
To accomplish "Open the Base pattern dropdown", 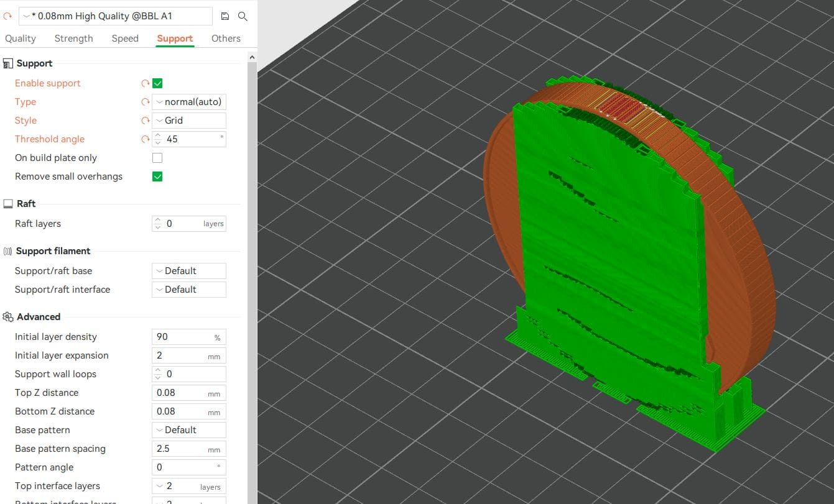I will click(x=189, y=430).
